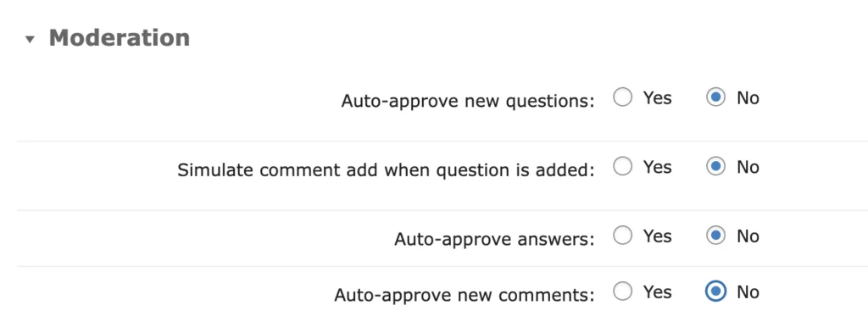Click 'Simulate comment add when question is added:' label
Screen dimensions: 868x333
click(x=386, y=170)
